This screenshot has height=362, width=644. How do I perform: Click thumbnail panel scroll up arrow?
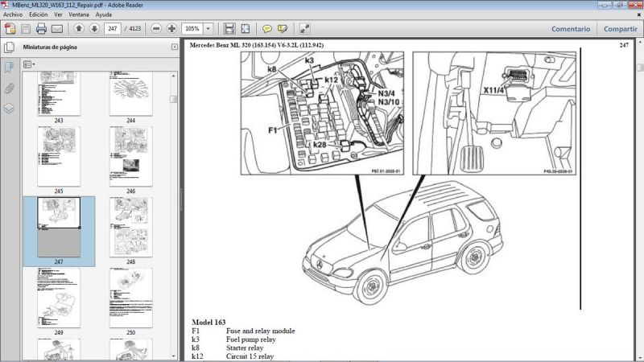click(173, 76)
